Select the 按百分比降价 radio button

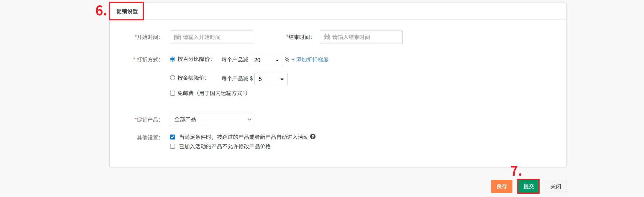click(173, 59)
